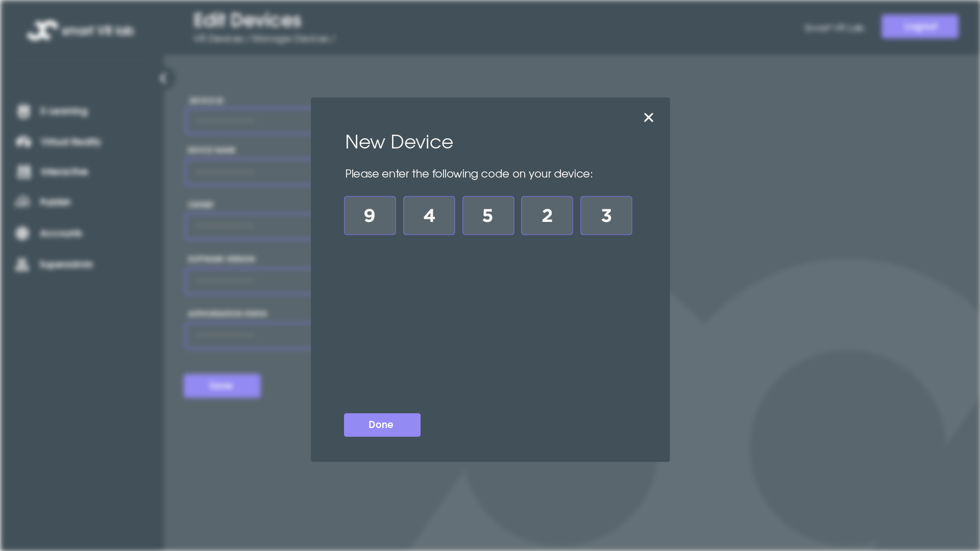Open the Virtual Reality menu item
Viewport: 980px width, 551px height.
(x=70, y=142)
